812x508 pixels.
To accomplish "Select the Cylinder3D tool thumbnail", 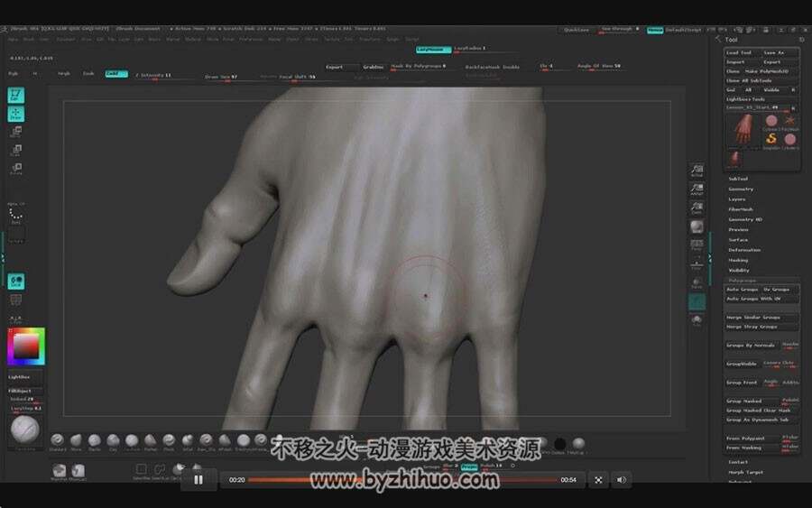I will click(771, 122).
